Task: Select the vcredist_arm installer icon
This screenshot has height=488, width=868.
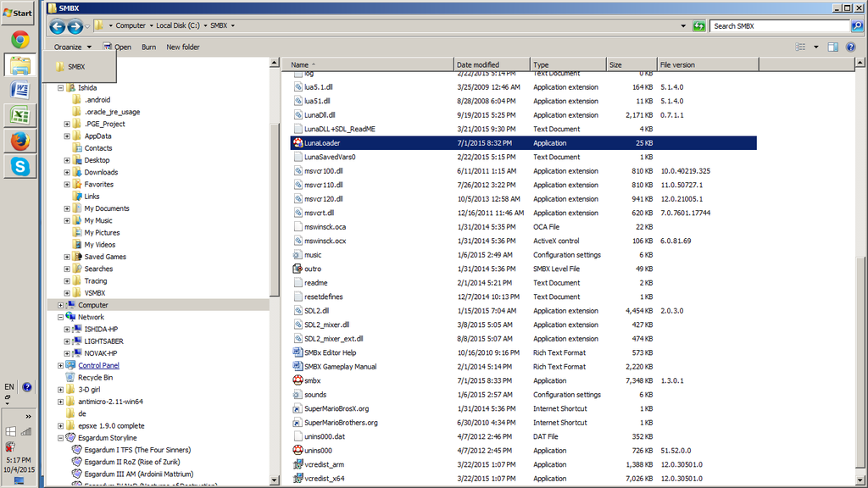Action: pyautogui.click(x=298, y=464)
